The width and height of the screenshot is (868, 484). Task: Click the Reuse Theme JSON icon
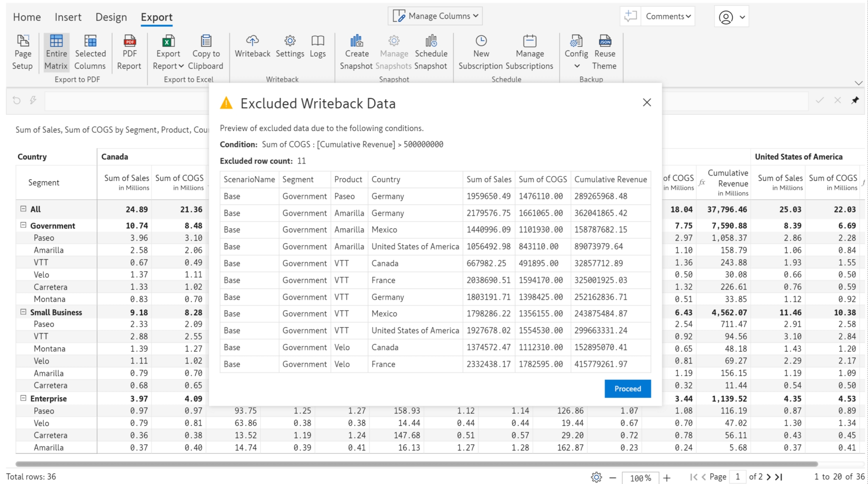pos(604,41)
